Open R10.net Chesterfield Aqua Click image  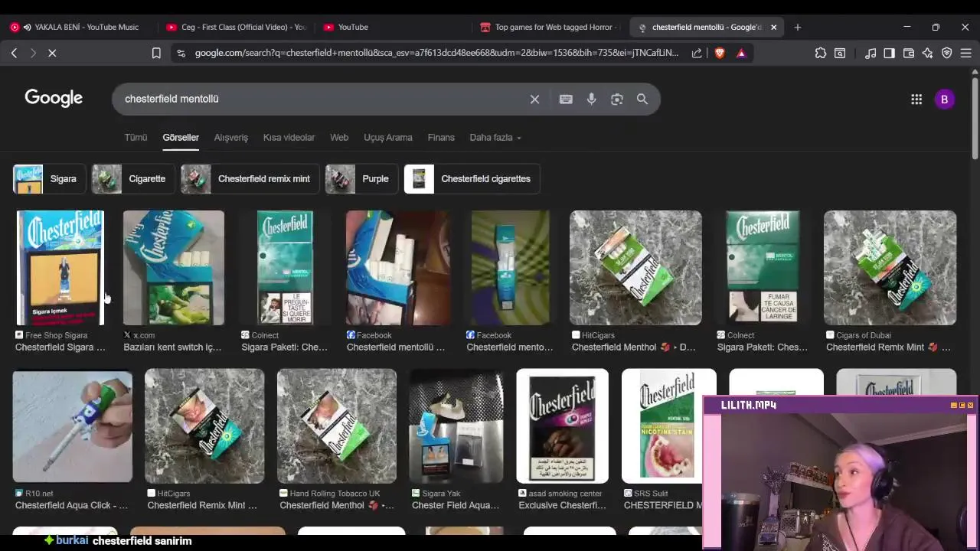73,426
